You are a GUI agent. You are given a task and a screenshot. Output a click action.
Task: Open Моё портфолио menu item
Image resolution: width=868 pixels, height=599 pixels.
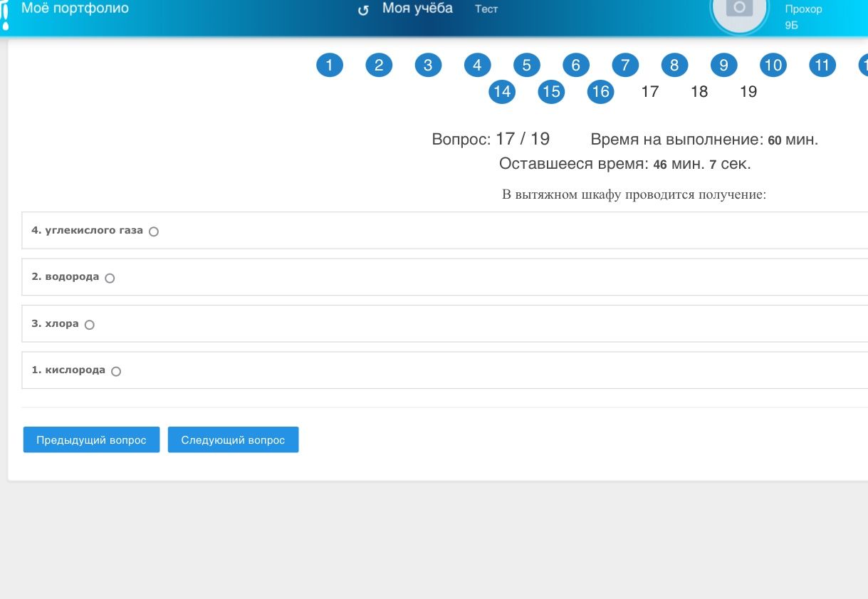coord(75,9)
